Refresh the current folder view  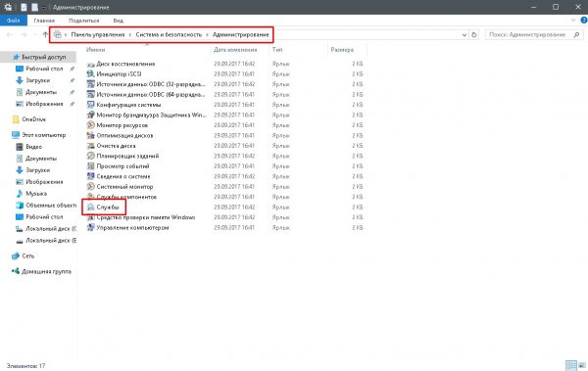coord(474,34)
